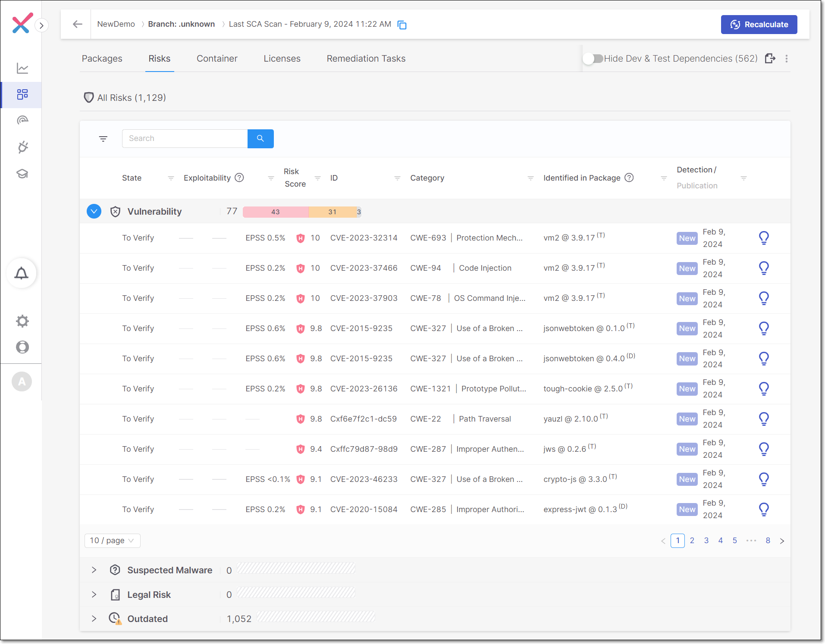The image size is (825, 644).
Task: Expand the Suspected Malware section
Action: click(94, 570)
